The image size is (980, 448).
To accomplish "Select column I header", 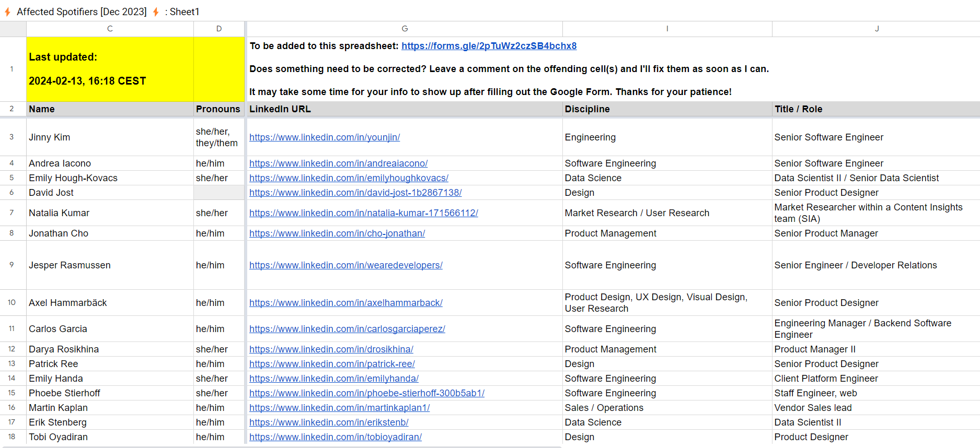I will pyautogui.click(x=667, y=29).
